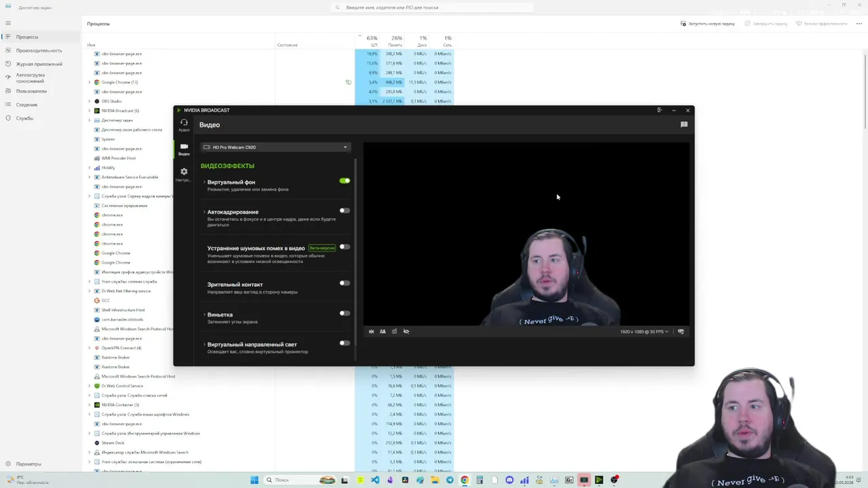Open the HD Pro Webcam C920 camera dropdown

pos(275,147)
